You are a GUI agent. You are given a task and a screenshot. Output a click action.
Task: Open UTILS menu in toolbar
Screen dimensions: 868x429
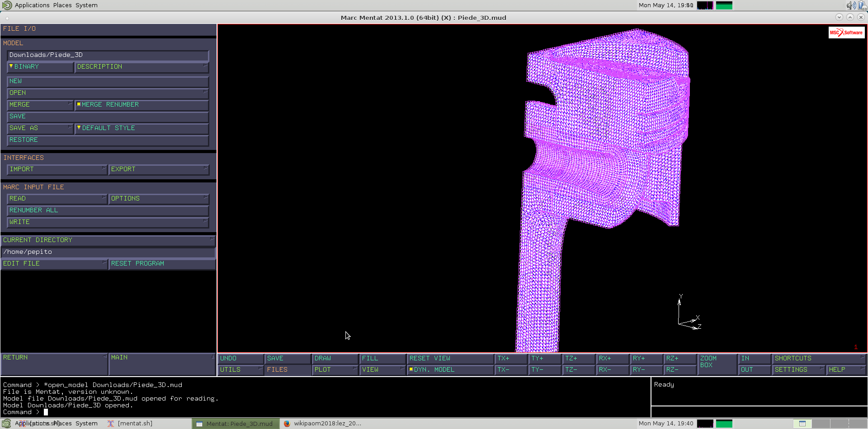[x=241, y=370]
